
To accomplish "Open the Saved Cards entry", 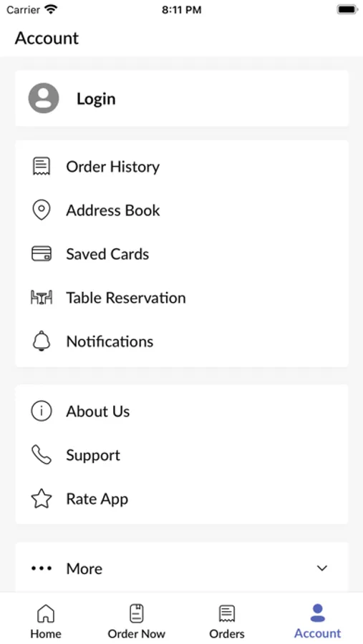I will 182,254.
